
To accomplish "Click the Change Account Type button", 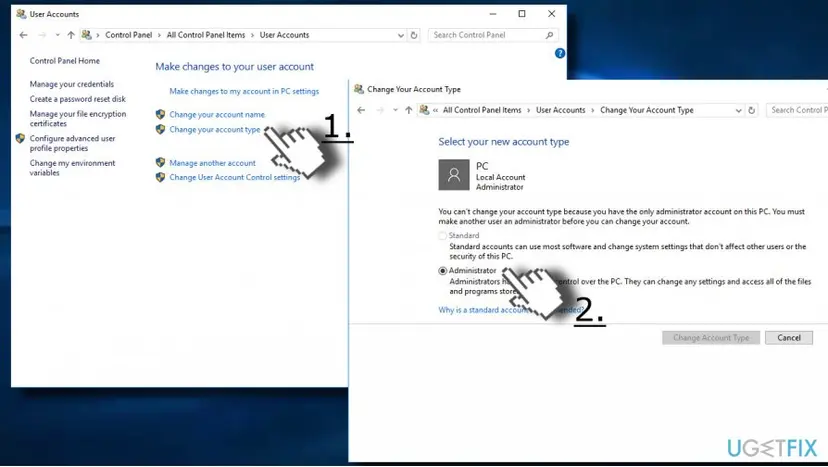I will click(711, 338).
